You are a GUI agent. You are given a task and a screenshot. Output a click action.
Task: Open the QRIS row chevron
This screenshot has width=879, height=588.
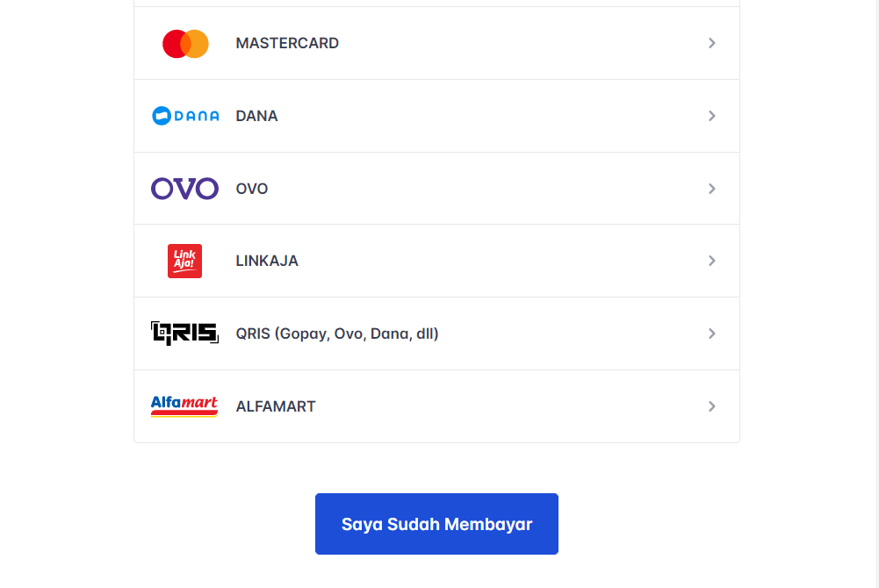click(712, 333)
